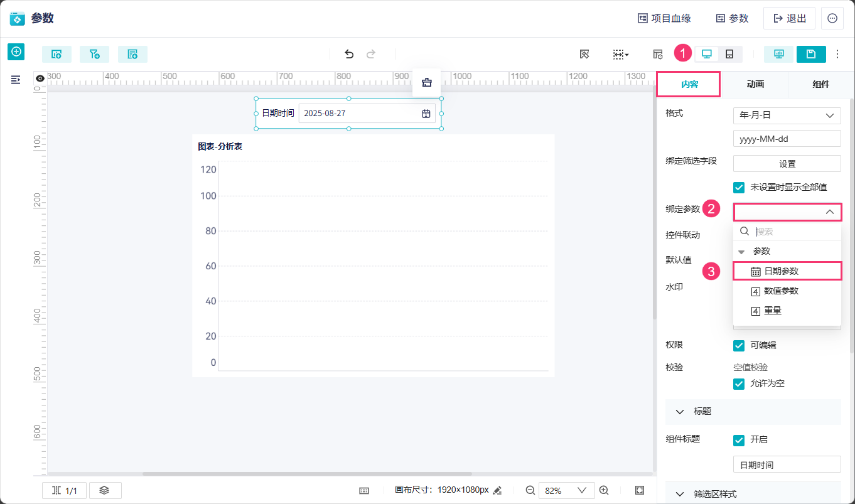This screenshot has height=504, width=855.
Task: Click the 退出 button
Action: point(790,18)
